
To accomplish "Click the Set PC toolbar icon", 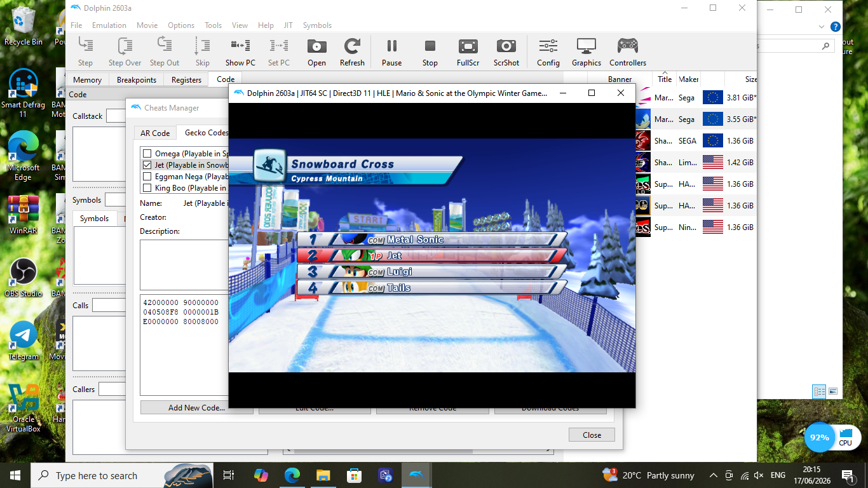I will 278,51.
